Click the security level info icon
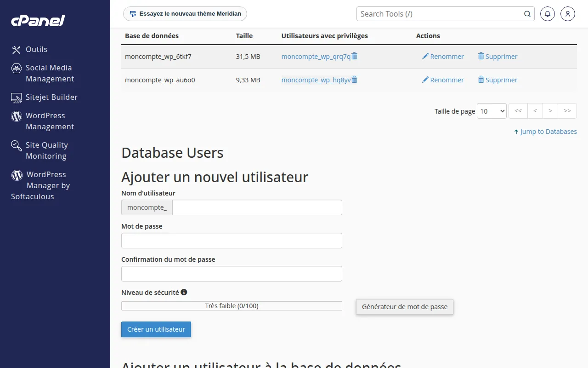 tap(184, 292)
